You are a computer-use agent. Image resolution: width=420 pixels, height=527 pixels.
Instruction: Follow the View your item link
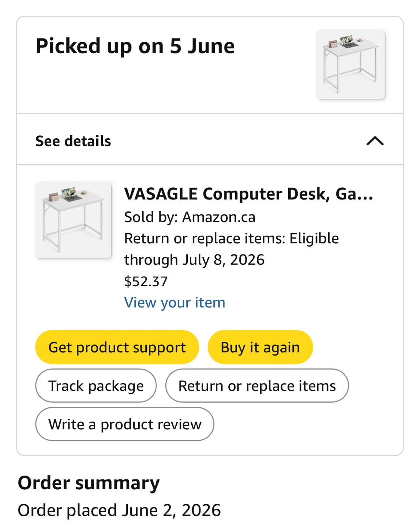175,303
